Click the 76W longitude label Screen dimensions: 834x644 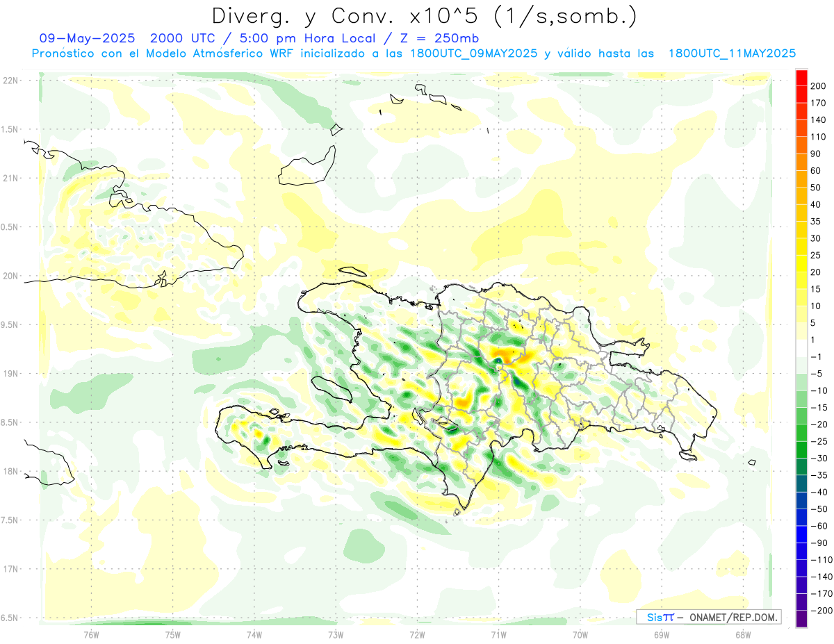[91, 635]
